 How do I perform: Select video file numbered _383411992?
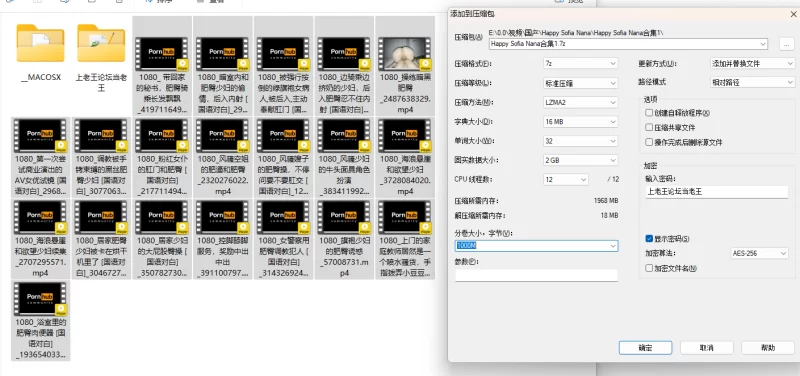344,158
